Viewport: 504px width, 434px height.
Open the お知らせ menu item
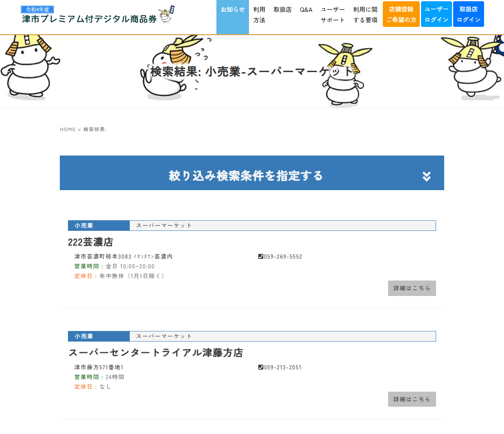tap(233, 17)
